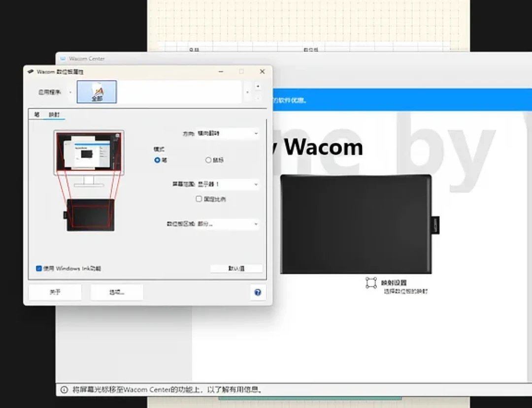Click the monitor preview thumbnail
The width and height of the screenshot is (532, 408).
89,152
